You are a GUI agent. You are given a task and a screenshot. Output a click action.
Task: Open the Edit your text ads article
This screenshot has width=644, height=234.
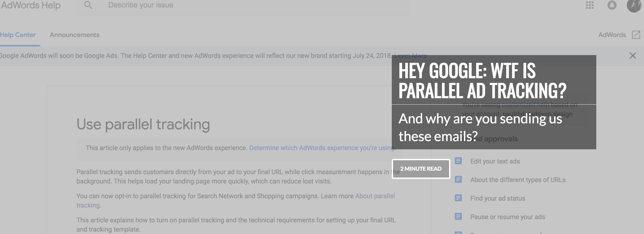point(495,161)
